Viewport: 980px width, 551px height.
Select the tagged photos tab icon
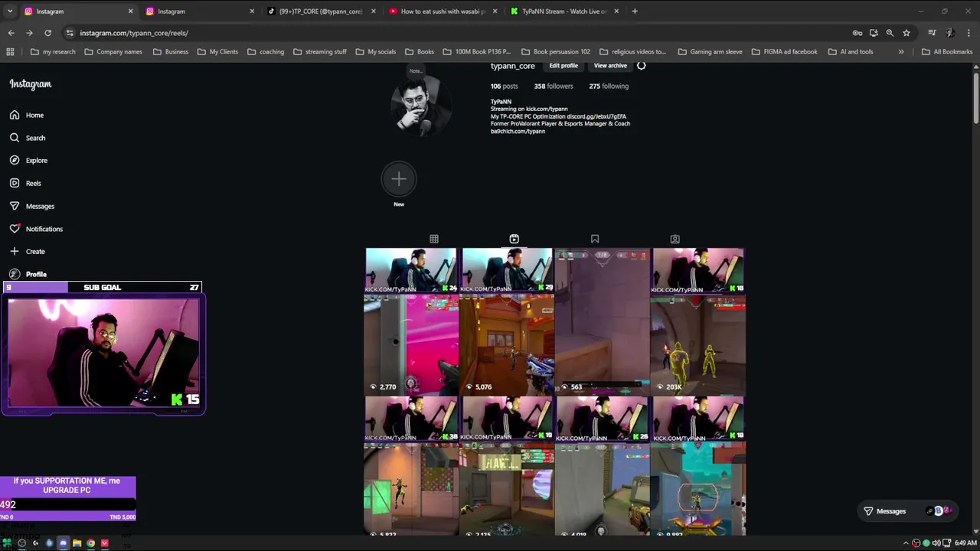click(x=675, y=239)
